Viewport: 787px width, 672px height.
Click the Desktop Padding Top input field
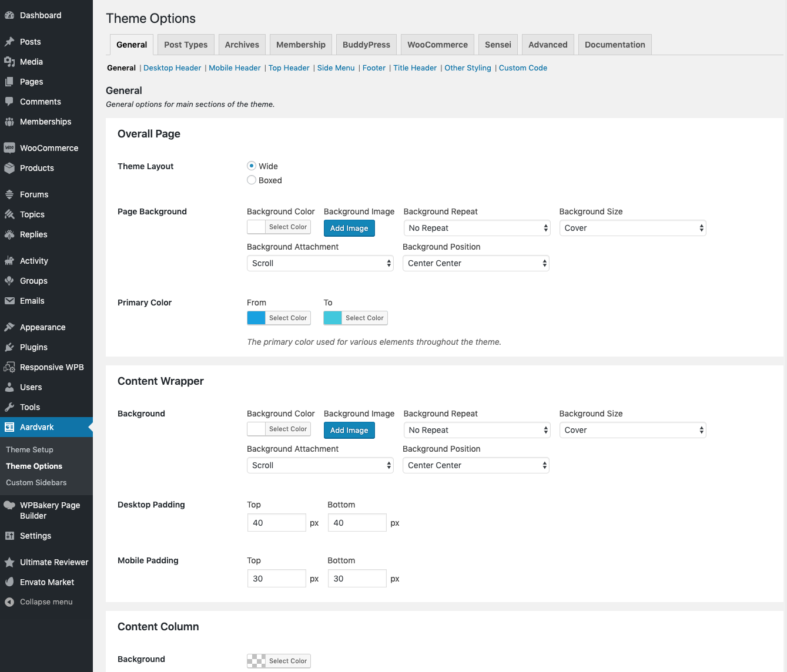click(x=276, y=522)
